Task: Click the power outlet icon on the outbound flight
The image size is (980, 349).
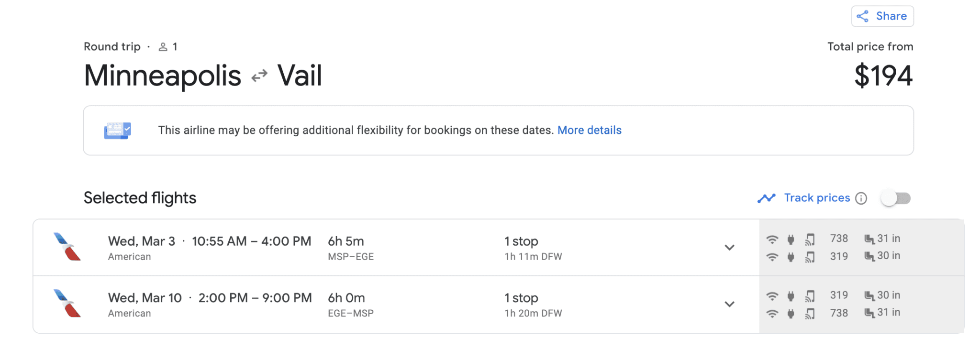Action: 791,239
